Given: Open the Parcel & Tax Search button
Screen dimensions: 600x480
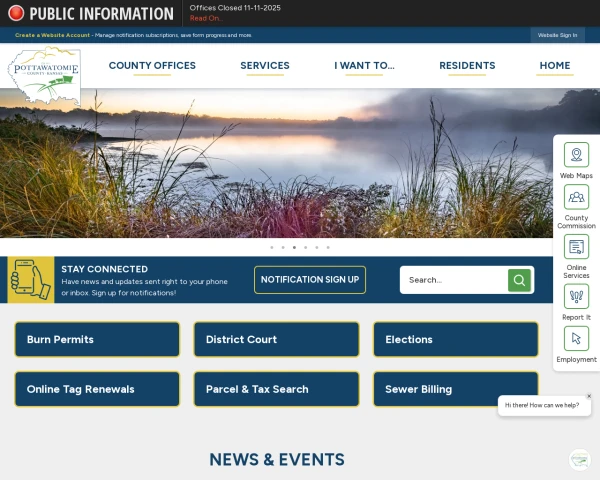Looking at the screenshot, I should click(x=276, y=389).
